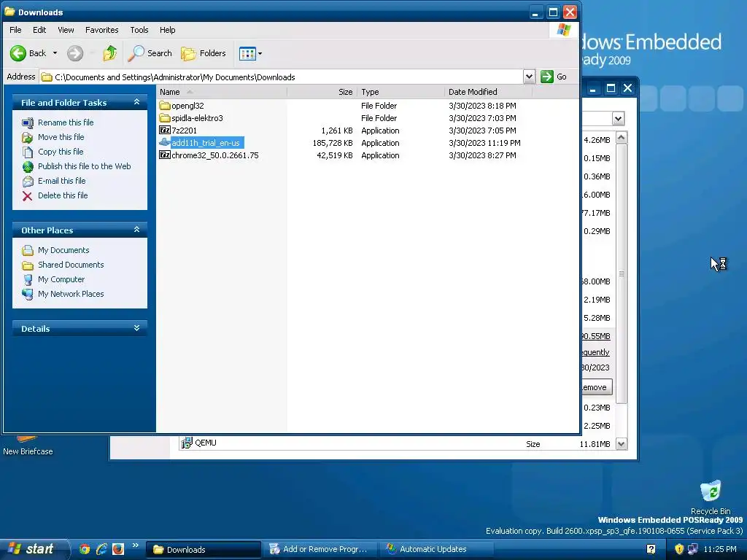Click the address path field

[x=281, y=77]
